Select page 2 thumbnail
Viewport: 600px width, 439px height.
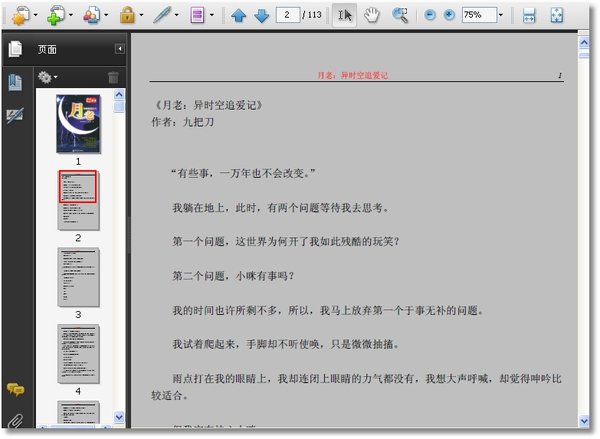(78, 200)
